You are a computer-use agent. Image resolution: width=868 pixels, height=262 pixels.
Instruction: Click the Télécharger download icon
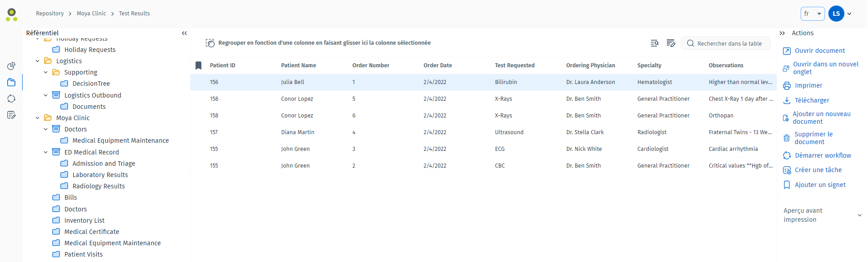pyautogui.click(x=787, y=100)
